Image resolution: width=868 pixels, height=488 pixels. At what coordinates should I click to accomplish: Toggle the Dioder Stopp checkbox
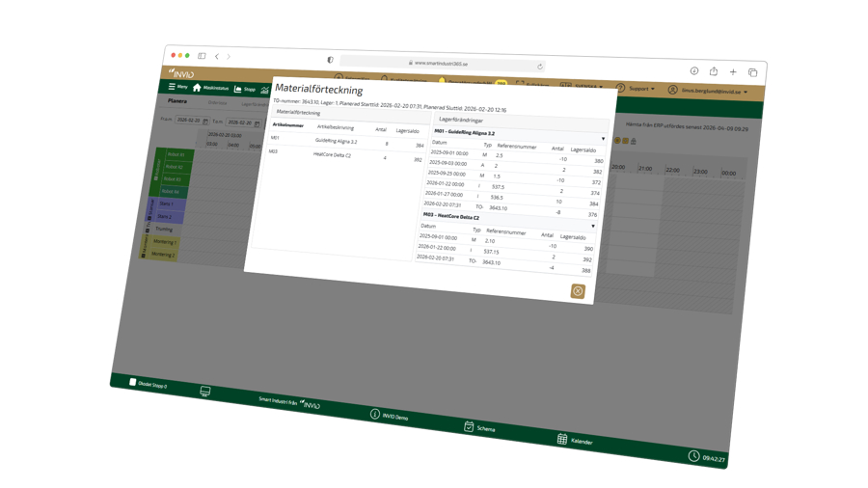click(133, 383)
